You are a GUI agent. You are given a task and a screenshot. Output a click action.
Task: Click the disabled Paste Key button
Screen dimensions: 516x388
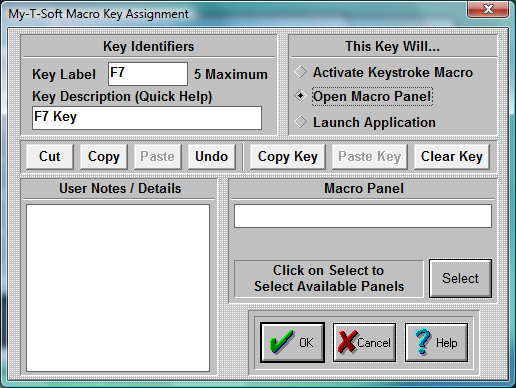(370, 157)
